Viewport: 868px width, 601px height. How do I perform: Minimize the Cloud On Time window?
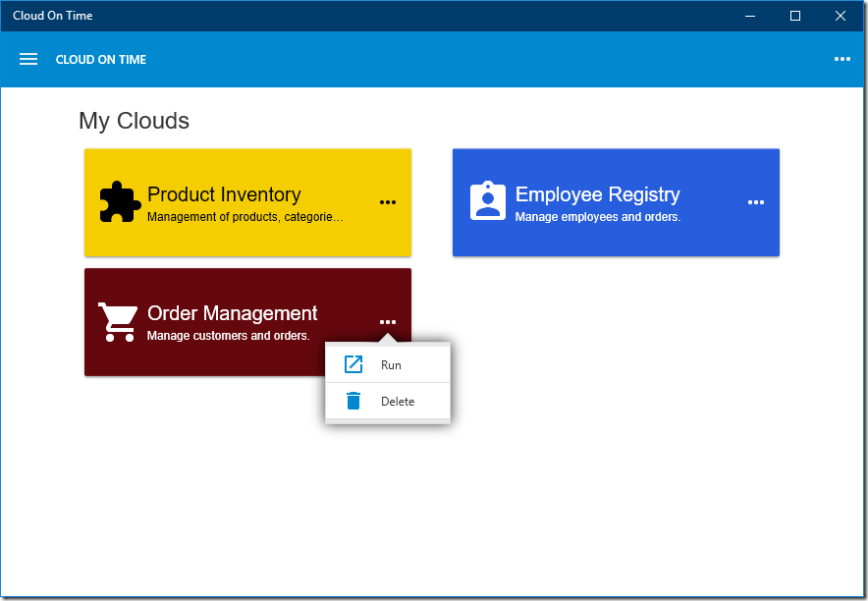click(x=750, y=16)
